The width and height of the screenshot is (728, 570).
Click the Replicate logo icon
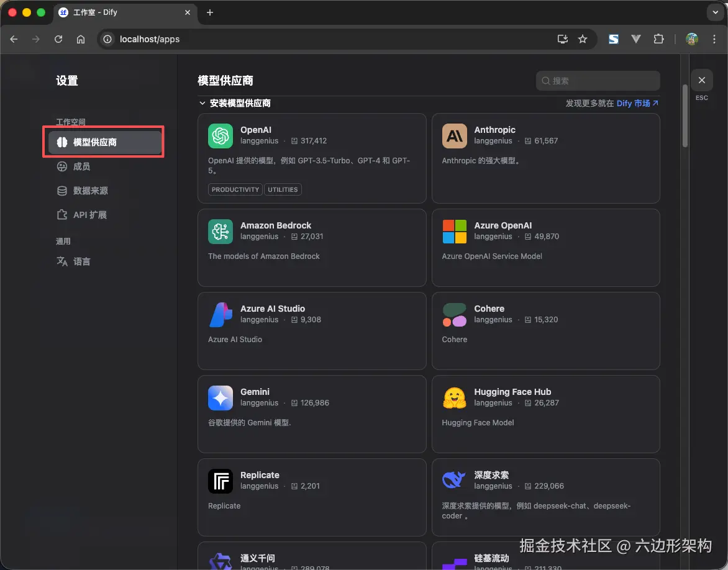click(221, 481)
